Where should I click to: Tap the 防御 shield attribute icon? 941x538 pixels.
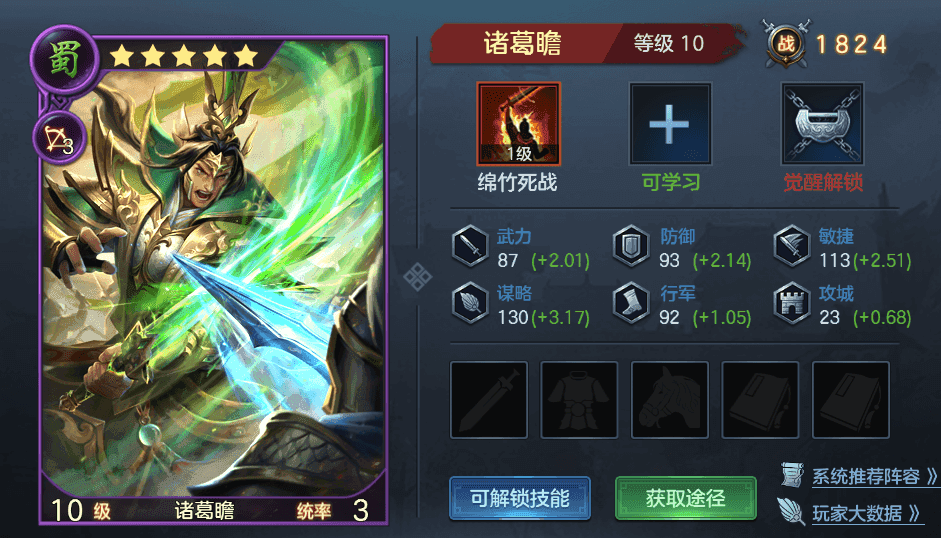[631, 246]
